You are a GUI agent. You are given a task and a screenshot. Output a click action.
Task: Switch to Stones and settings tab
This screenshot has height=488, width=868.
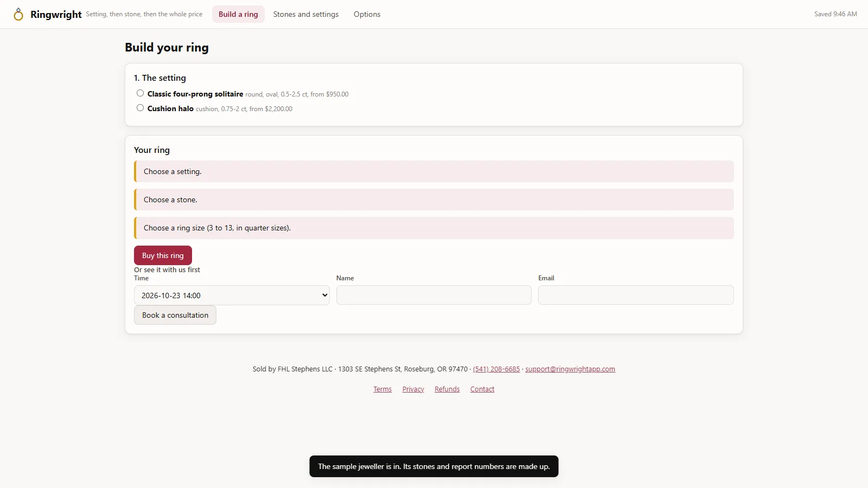click(306, 14)
